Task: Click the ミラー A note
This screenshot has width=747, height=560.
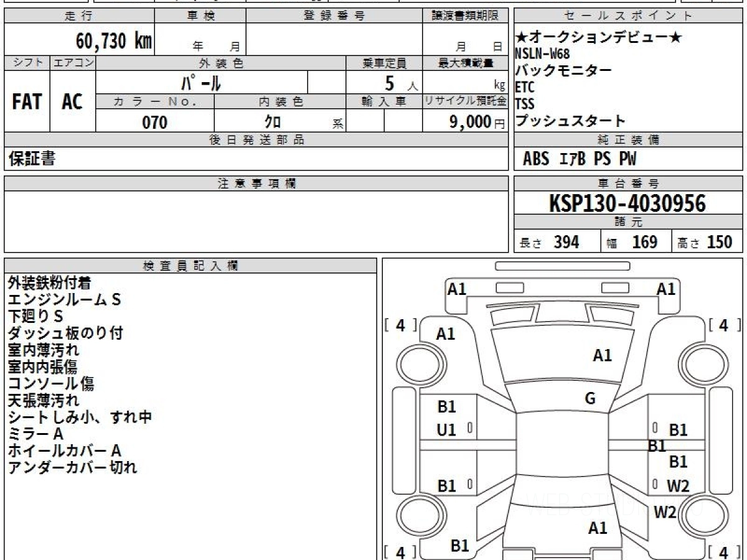Action: coord(35,433)
